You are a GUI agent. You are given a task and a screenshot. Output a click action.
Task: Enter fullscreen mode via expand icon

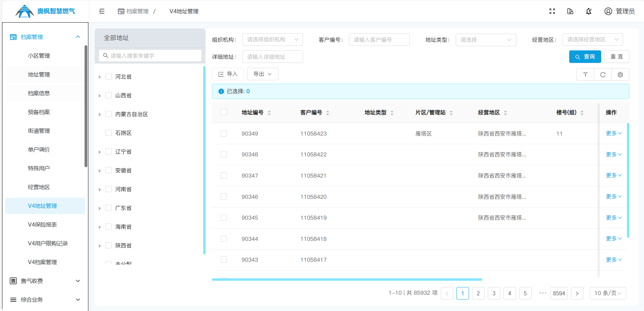pos(552,11)
